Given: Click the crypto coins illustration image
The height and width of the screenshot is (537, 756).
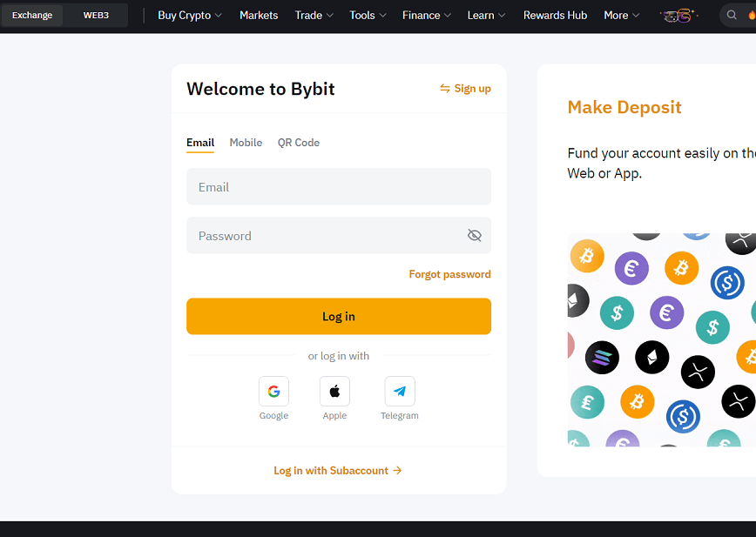Looking at the screenshot, I should click(662, 339).
